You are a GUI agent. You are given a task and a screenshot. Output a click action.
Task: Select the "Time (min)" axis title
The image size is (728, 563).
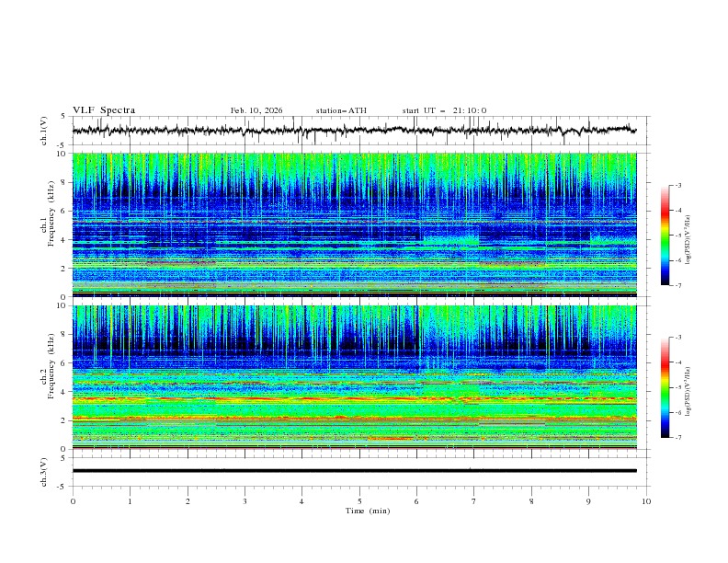tap(368, 511)
